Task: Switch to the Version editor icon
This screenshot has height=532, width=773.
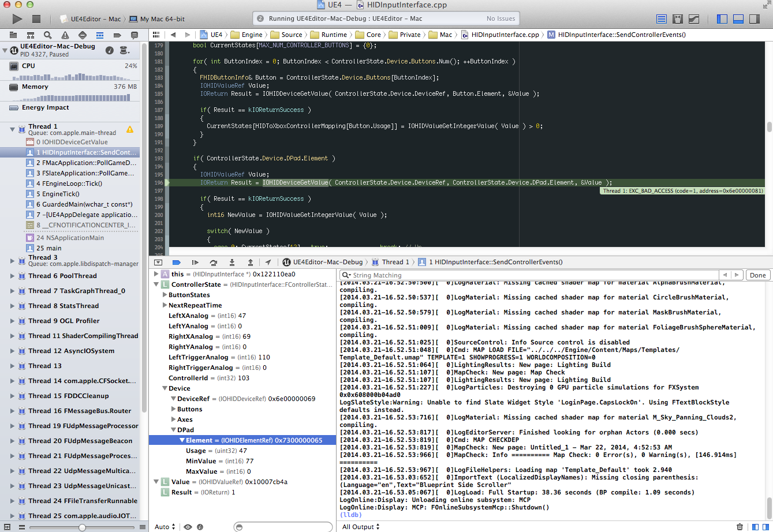Action: click(x=694, y=19)
